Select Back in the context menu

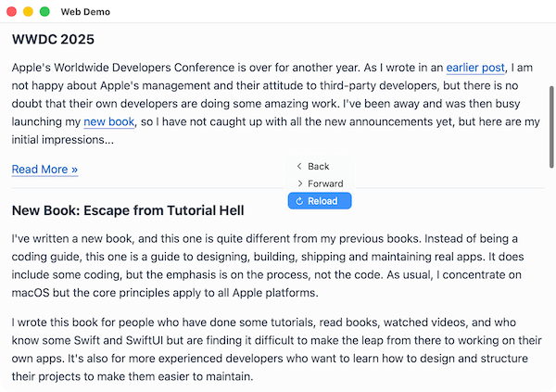pyautogui.click(x=318, y=167)
